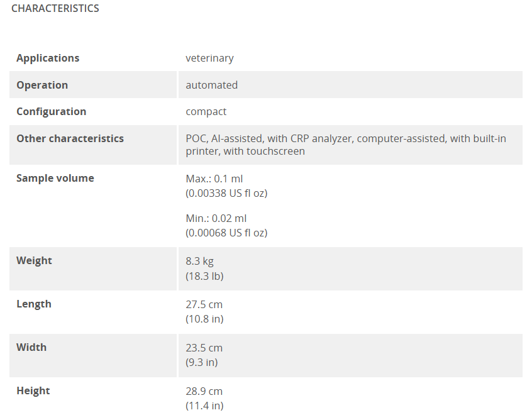This screenshot has height=415, width=532.
Task: Click the CHARACTERISTICS section heading
Action: coord(55,8)
